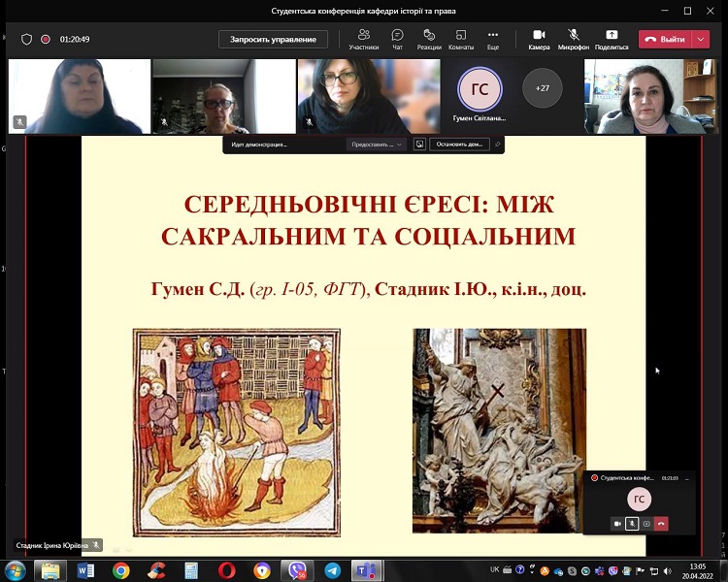Unmute the Микрофон microphone
This screenshot has width=728, height=582.
coord(574,40)
